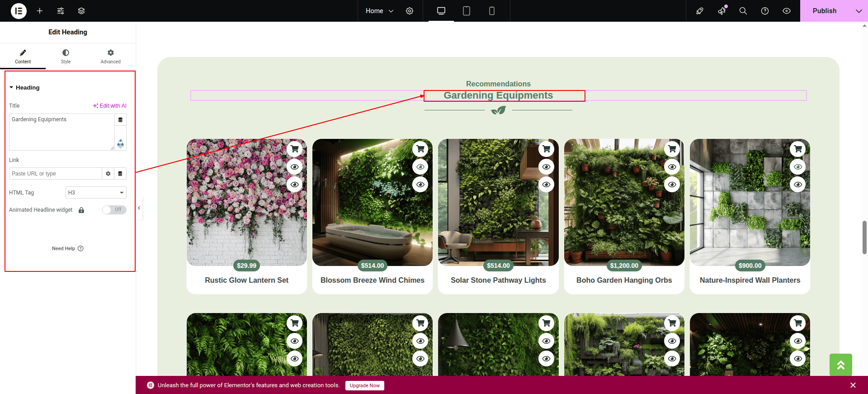Open the Elementor logo menu

pyautogui.click(x=19, y=11)
